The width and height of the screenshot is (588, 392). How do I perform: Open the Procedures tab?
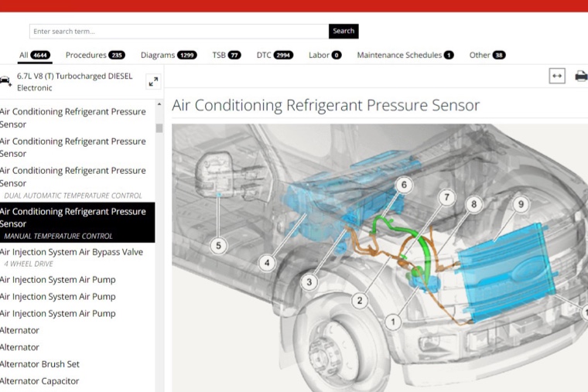pyautogui.click(x=95, y=55)
